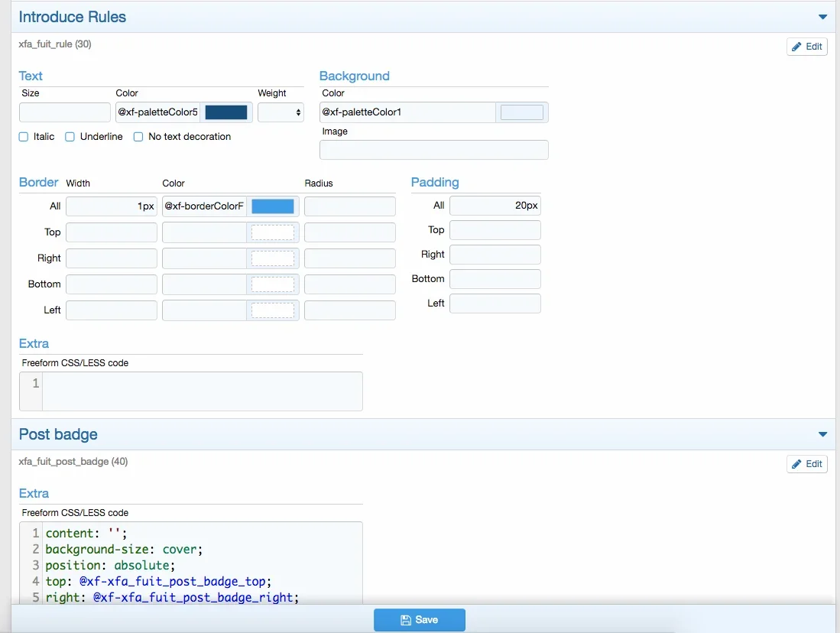Open the text Weight dropdown
The height and width of the screenshot is (633, 840).
click(281, 112)
